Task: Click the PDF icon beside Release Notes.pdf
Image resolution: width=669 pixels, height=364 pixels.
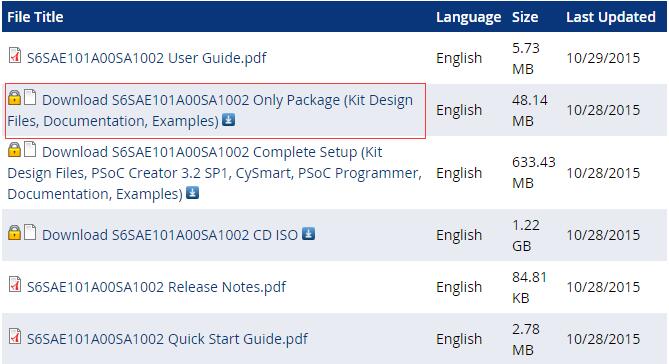Action: 15,284
